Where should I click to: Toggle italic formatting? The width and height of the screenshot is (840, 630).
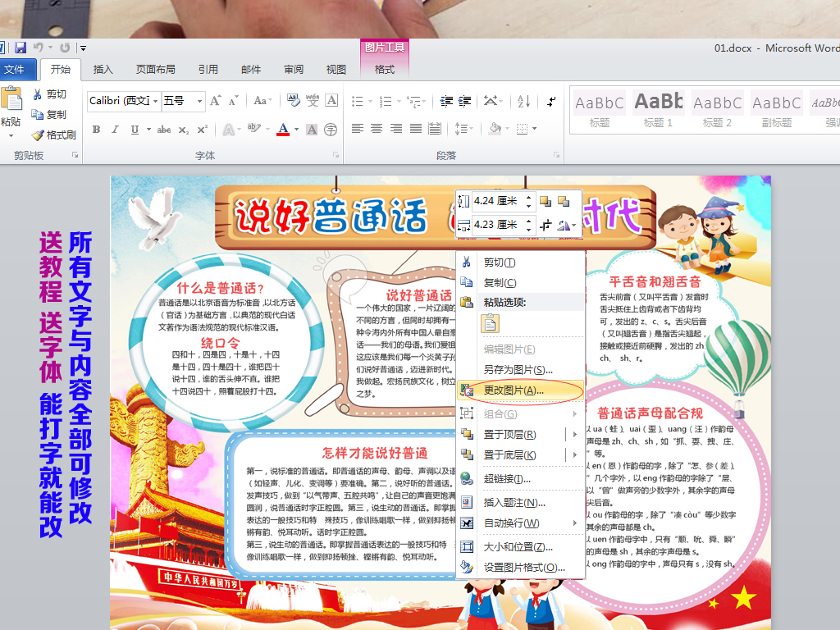pyautogui.click(x=114, y=129)
